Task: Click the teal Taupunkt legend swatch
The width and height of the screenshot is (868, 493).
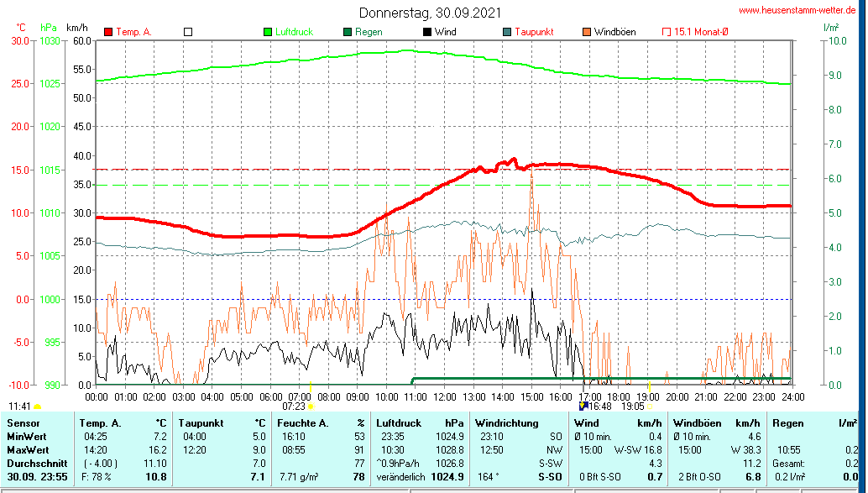Action: pos(507,32)
